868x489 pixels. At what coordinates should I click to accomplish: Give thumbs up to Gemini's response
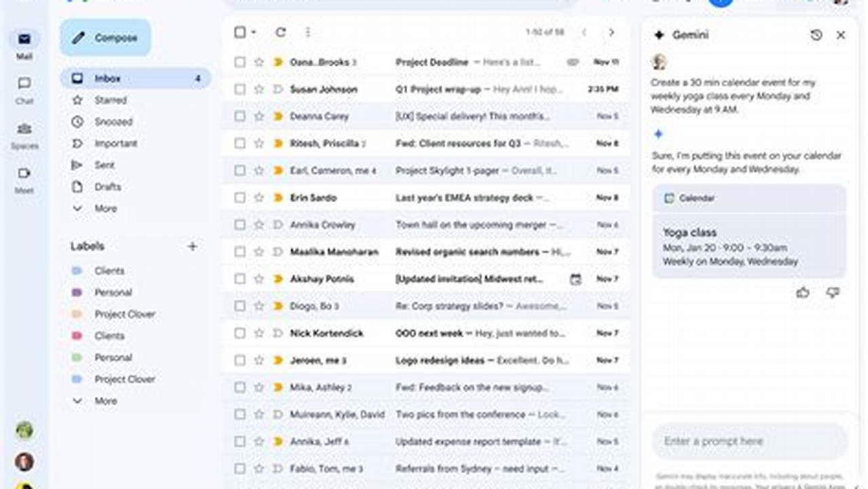pyautogui.click(x=803, y=293)
